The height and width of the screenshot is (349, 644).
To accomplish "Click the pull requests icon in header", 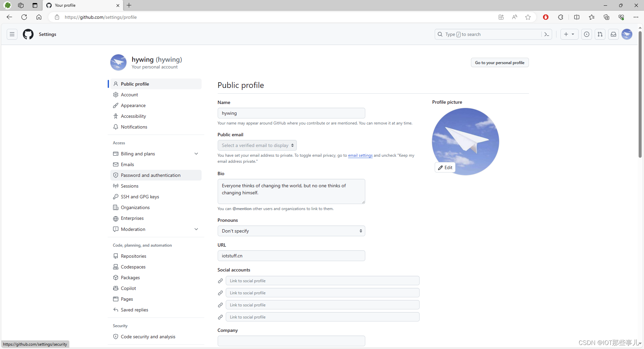I will point(600,34).
